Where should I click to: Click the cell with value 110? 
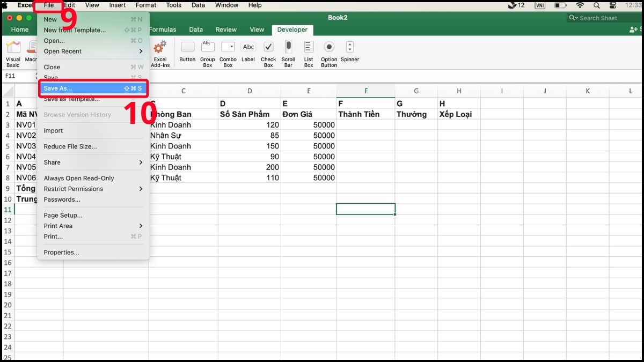pos(250,178)
